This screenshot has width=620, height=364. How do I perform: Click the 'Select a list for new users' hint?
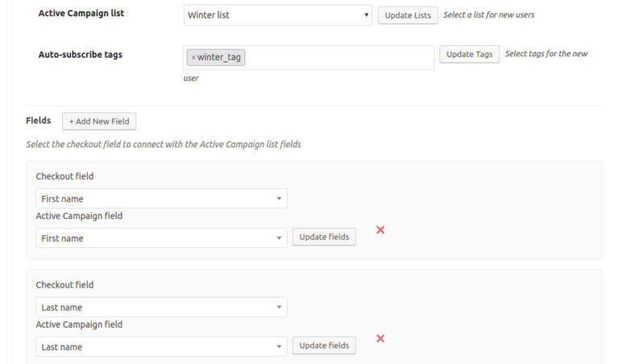[x=489, y=14]
